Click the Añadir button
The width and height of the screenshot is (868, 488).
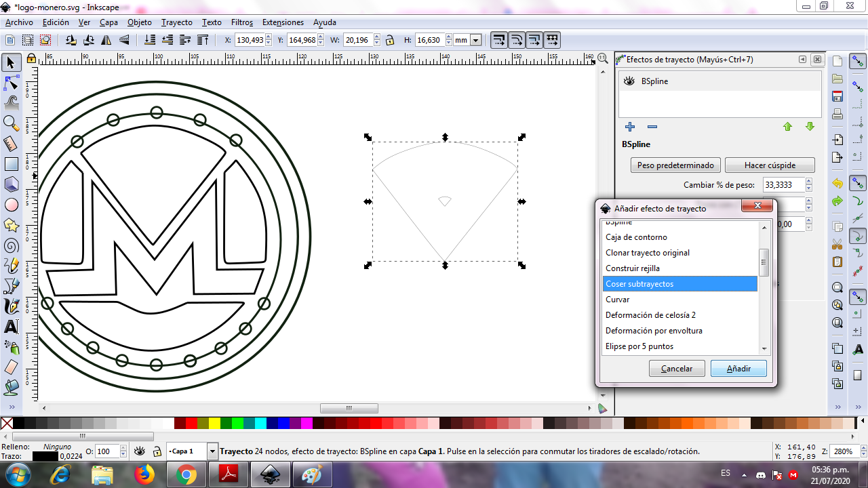point(738,369)
